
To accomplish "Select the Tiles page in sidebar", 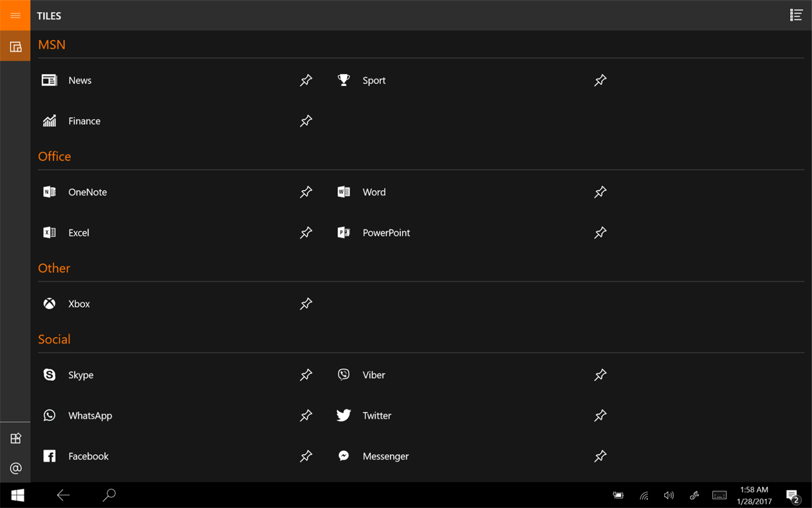I will click(15, 46).
